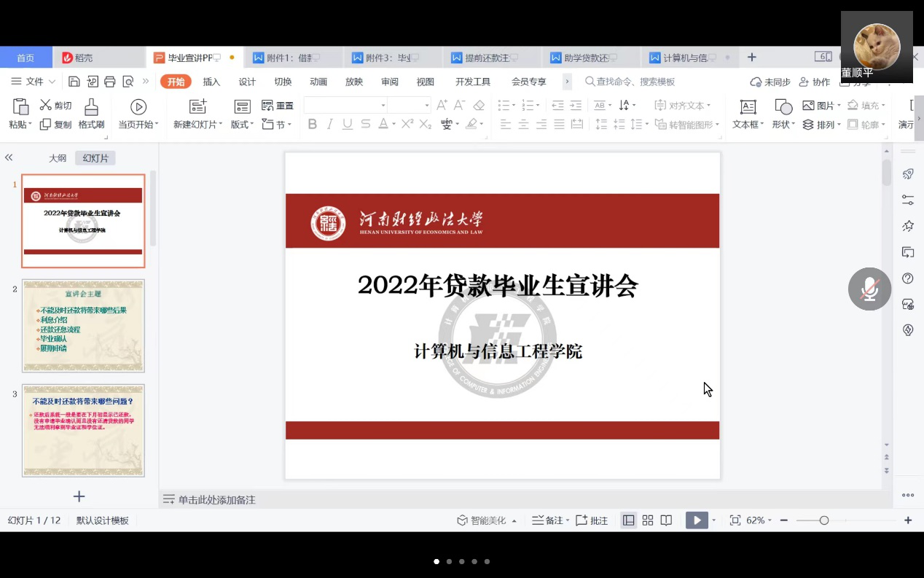Toggle the muted microphone button
The width and height of the screenshot is (924, 578).
tap(869, 289)
